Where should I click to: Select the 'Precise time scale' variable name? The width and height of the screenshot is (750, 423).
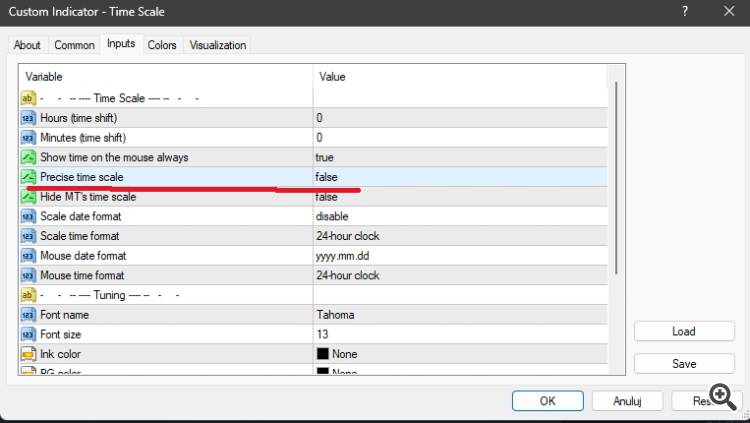pyautogui.click(x=82, y=177)
